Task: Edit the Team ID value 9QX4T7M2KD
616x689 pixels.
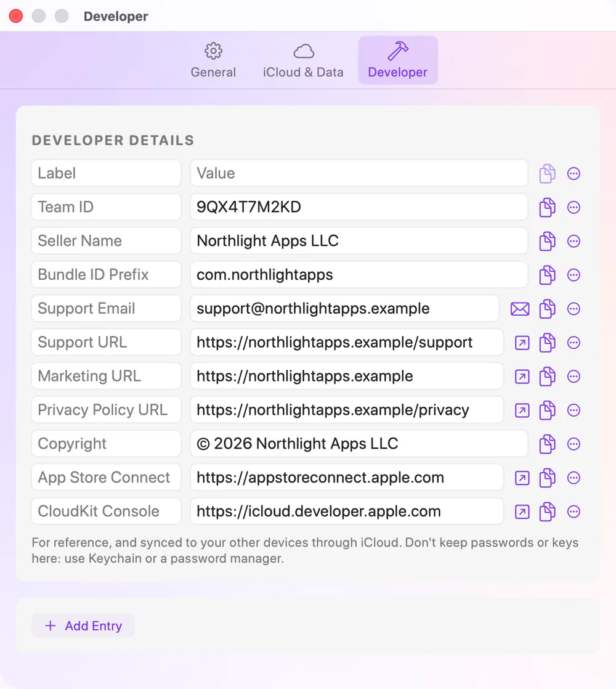Action: pyautogui.click(x=359, y=207)
